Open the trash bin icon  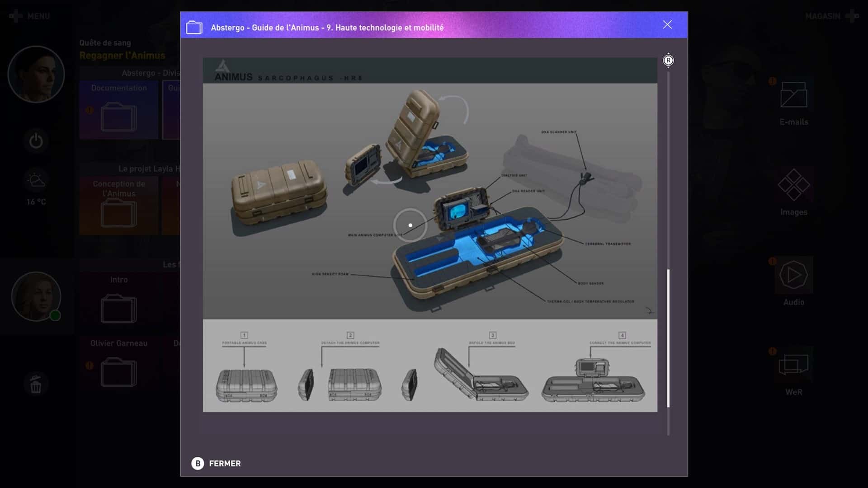[x=36, y=385]
